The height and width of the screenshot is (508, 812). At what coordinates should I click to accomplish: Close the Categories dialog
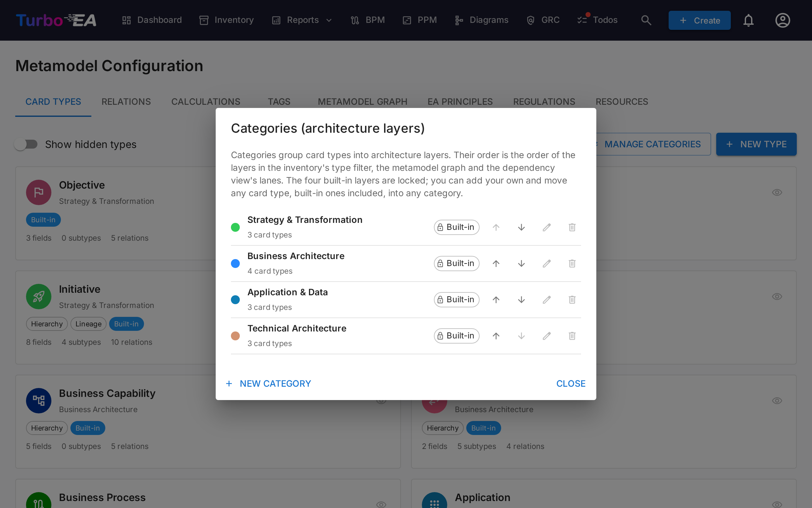point(571,384)
